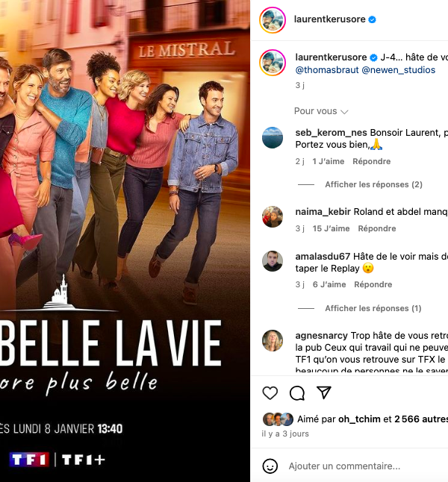
Task: Open laurentkerusore's story avatar in the header
Action: point(273,19)
